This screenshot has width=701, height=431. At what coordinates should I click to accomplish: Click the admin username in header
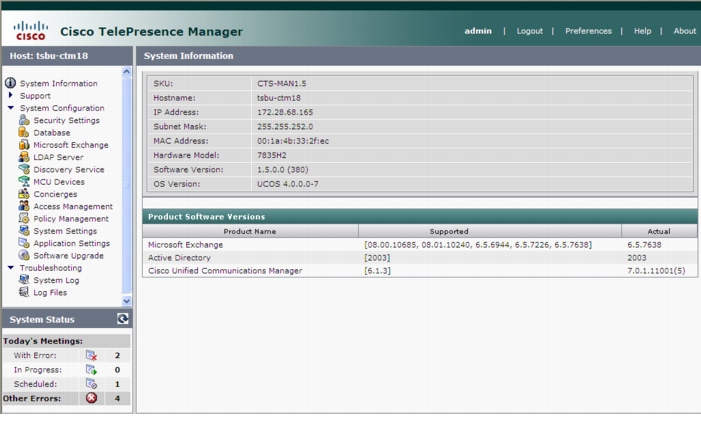pyautogui.click(x=478, y=31)
